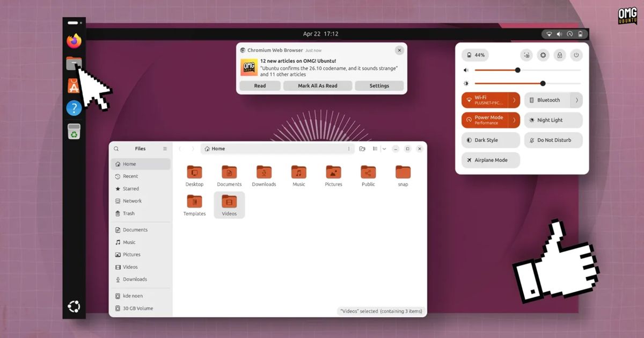
Task: Enable Airplane Mode
Action: (x=490, y=160)
